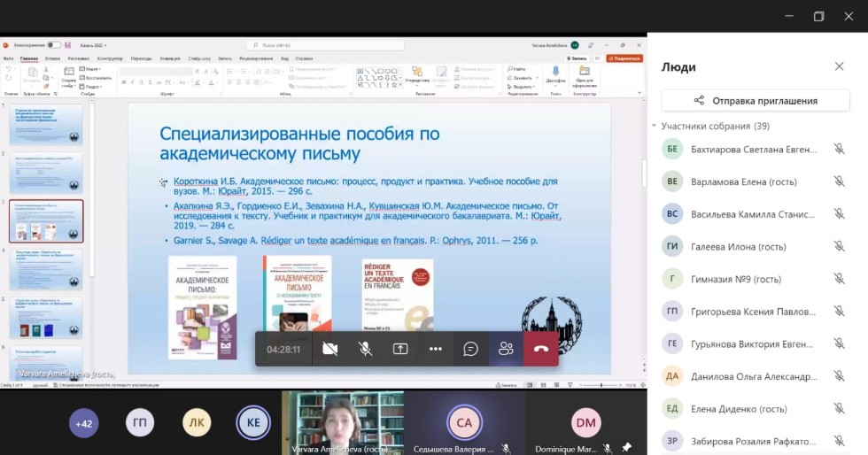Click the Переходы ribbon tab
The height and width of the screenshot is (455, 868).
[x=141, y=58]
